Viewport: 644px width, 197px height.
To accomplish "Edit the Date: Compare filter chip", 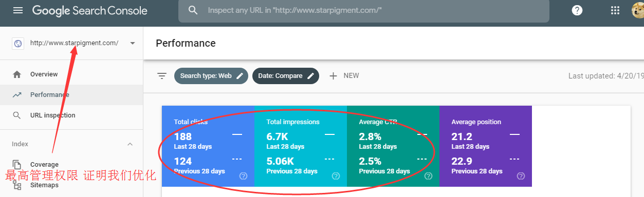I will 286,76.
